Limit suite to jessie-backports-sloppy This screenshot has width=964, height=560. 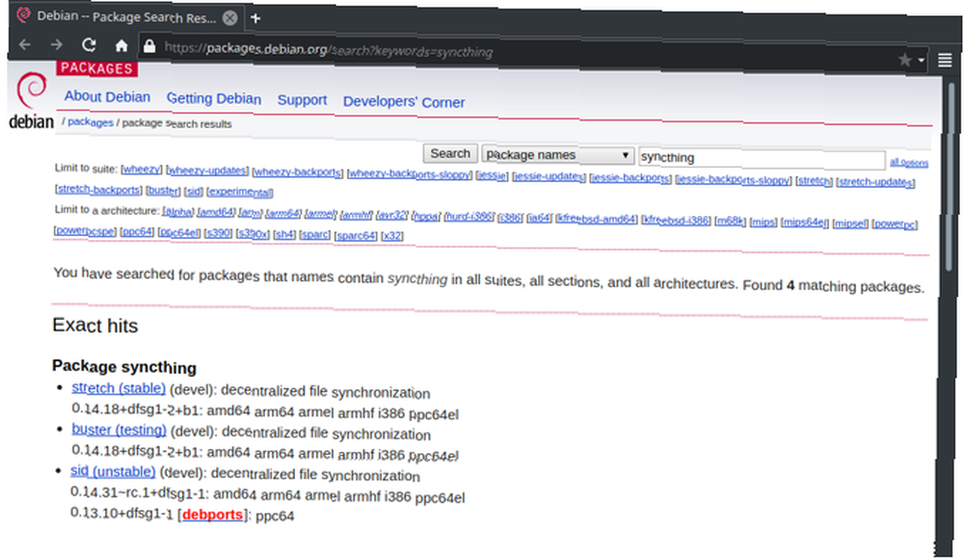tap(733, 180)
